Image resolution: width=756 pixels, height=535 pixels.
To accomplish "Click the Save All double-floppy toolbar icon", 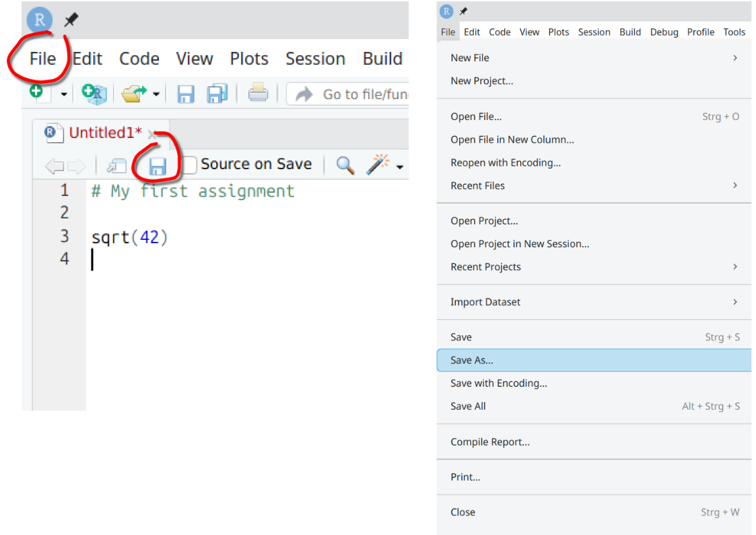I will pos(217,94).
